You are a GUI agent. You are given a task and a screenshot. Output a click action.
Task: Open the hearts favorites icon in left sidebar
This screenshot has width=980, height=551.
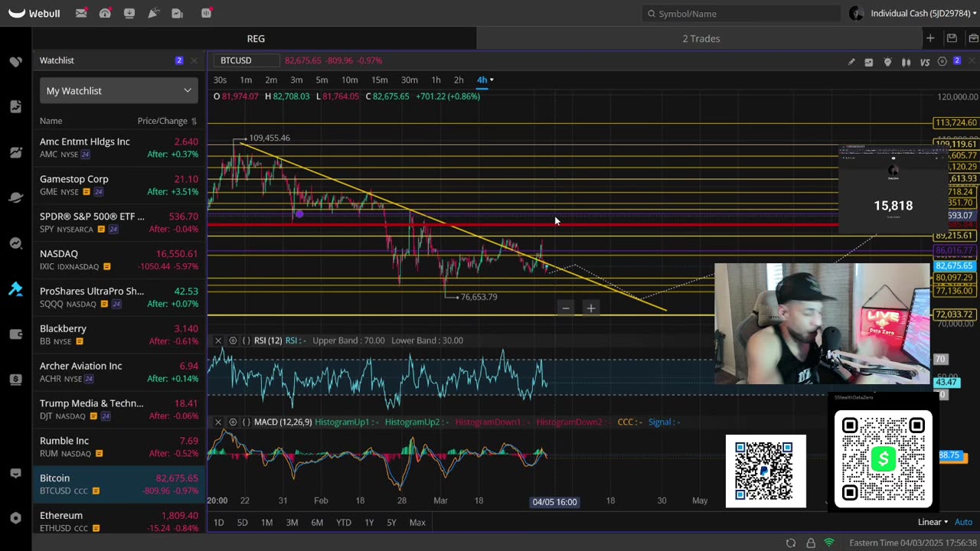coord(15,62)
